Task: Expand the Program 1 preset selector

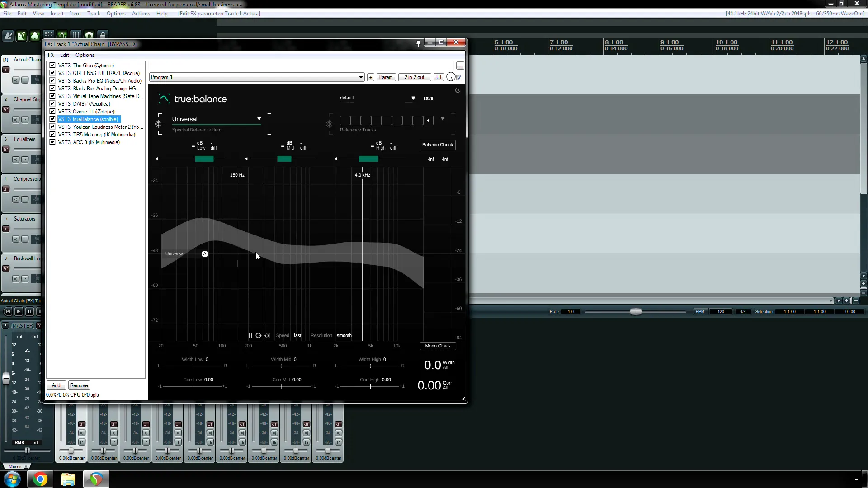Action: [x=361, y=77]
